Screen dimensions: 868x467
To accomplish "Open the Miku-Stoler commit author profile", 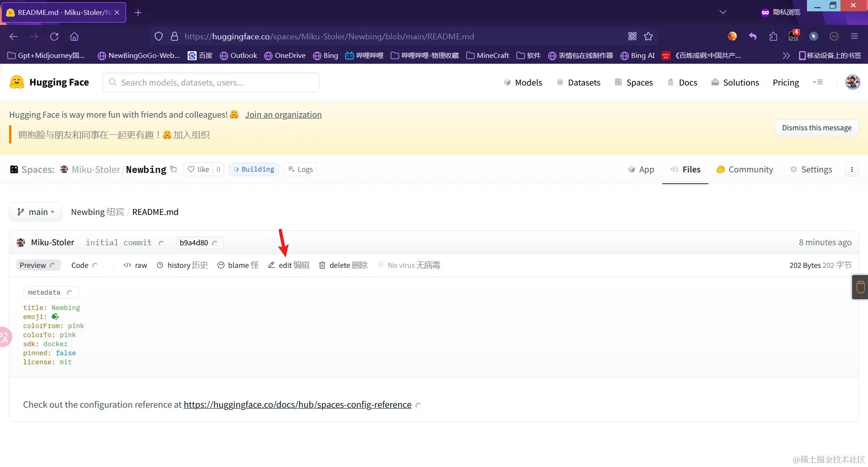I will point(52,243).
